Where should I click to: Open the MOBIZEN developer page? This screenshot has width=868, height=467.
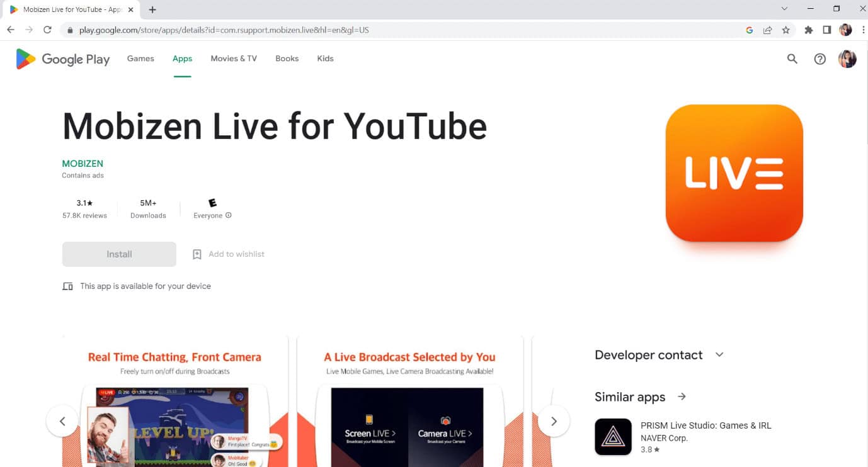click(83, 163)
